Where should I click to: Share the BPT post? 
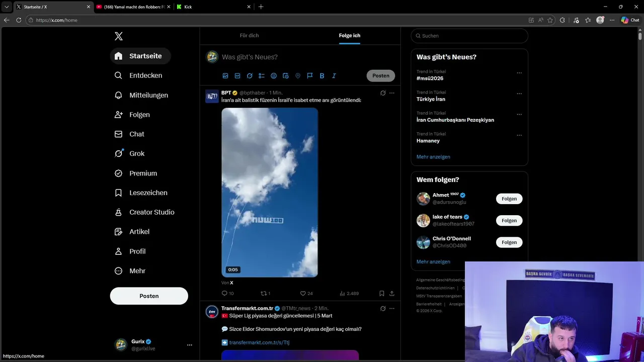coord(392,293)
